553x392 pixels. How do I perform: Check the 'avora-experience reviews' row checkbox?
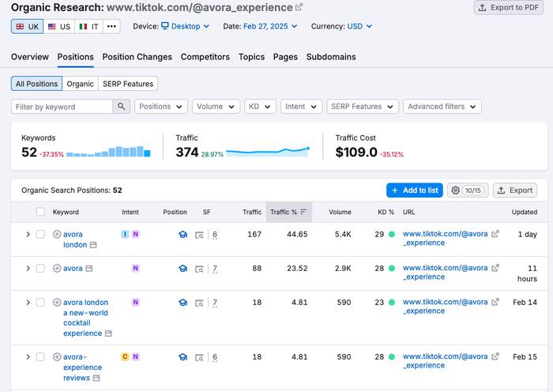pyautogui.click(x=40, y=357)
